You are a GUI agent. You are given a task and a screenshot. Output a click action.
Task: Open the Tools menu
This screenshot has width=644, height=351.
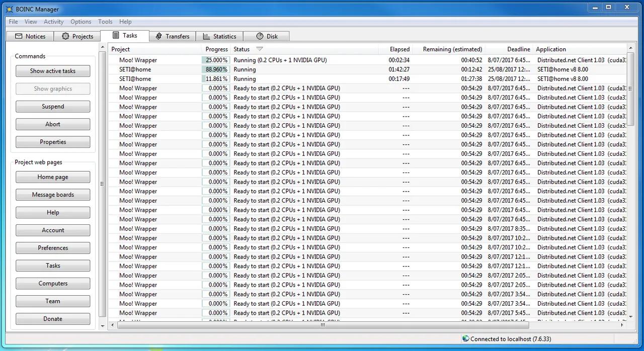105,22
